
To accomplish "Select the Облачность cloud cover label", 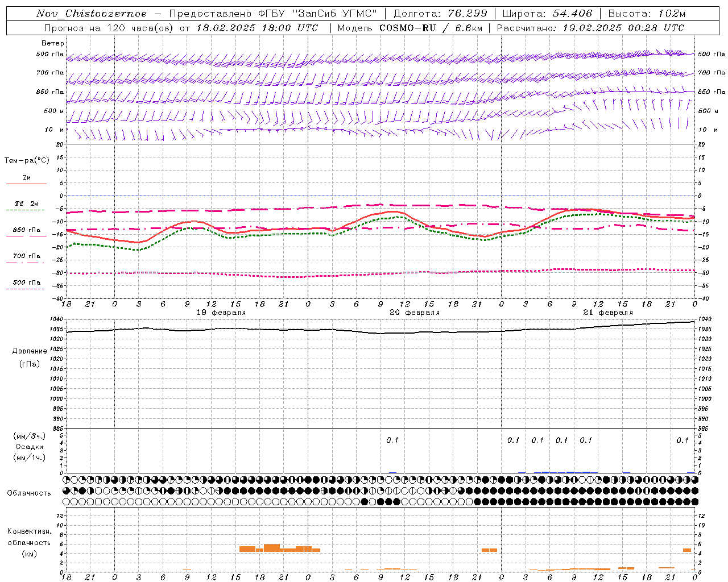I will (29, 493).
